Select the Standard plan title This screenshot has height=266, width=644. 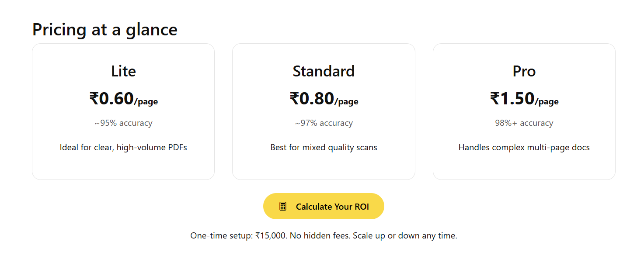[324, 71]
